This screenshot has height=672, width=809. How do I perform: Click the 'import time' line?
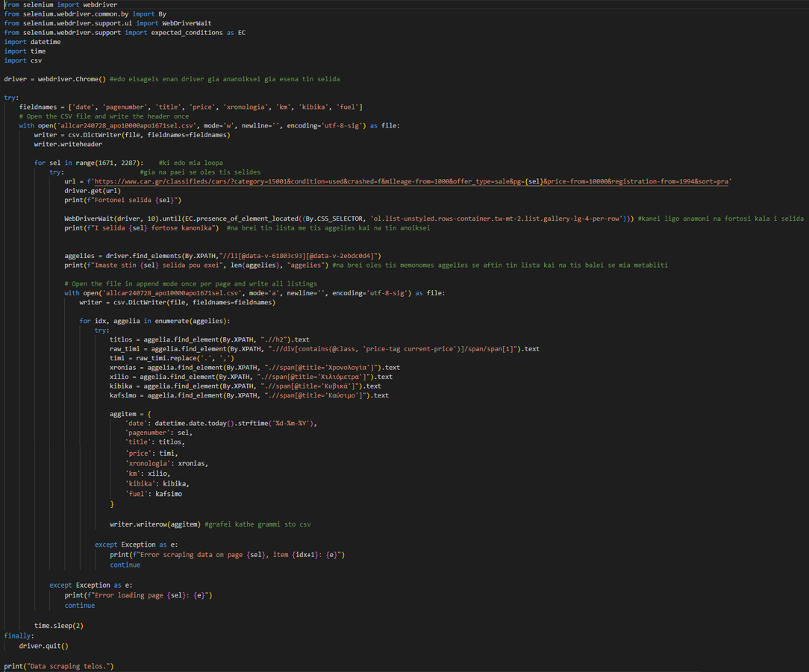pyautogui.click(x=25, y=51)
